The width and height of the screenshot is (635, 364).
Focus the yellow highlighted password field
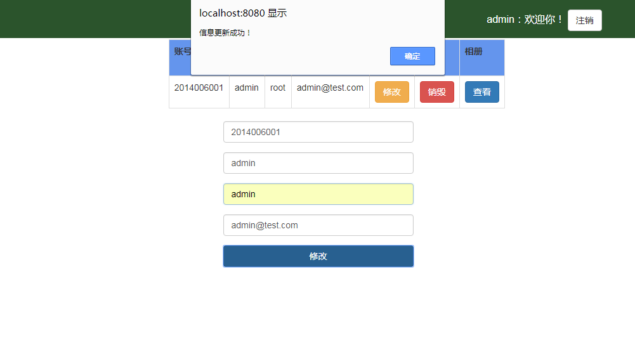pos(318,194)
